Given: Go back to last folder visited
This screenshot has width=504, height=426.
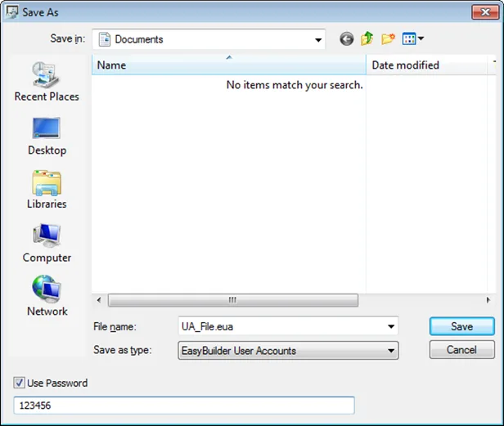Looking at the screenshot, I should [347, 39].
